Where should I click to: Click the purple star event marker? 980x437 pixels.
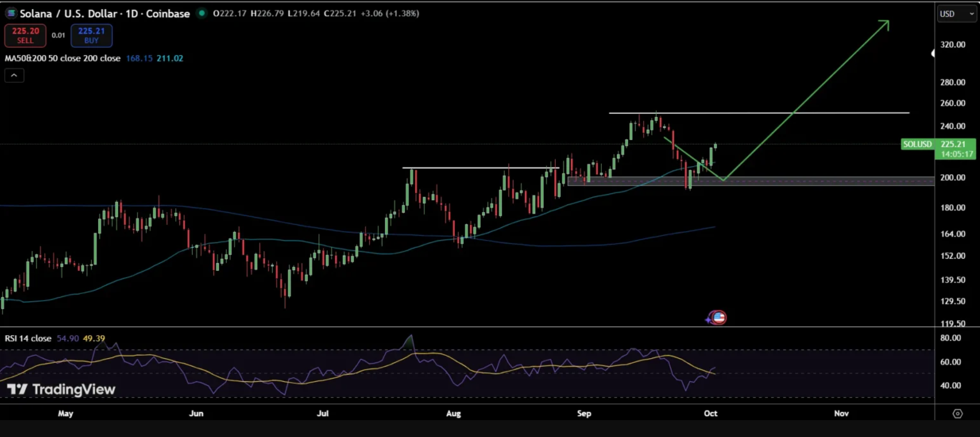pyautogui.click(x=709, y=319)
